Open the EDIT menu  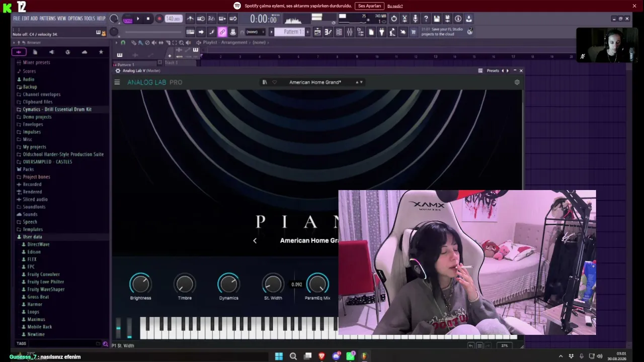(x=26, y=19)
